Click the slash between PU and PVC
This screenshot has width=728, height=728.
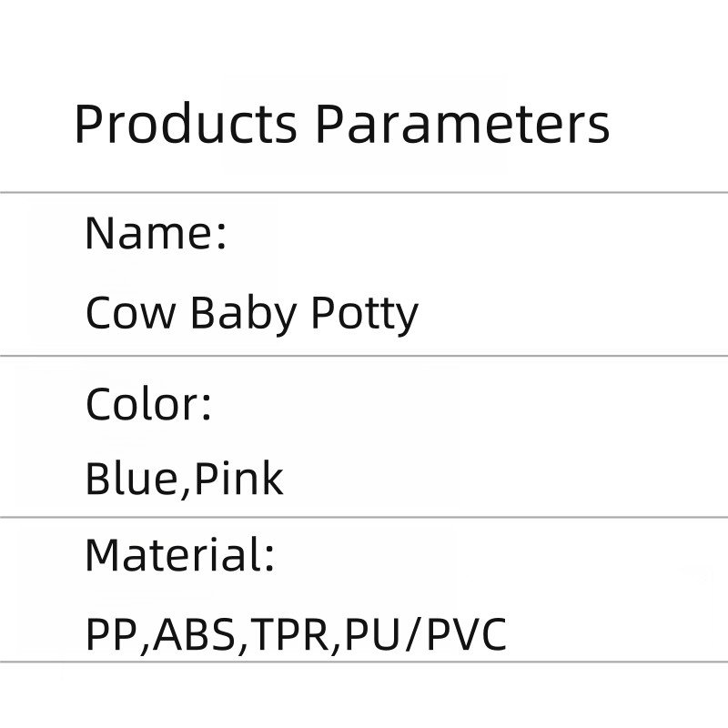pyautogui.click(x=412, y=635)
